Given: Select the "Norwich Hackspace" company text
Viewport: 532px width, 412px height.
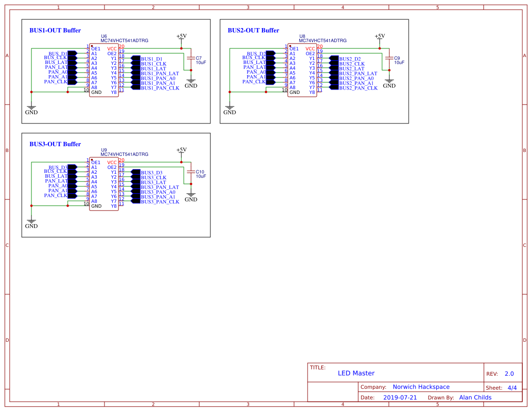Looking at the screenshot, I should point(421,387).
